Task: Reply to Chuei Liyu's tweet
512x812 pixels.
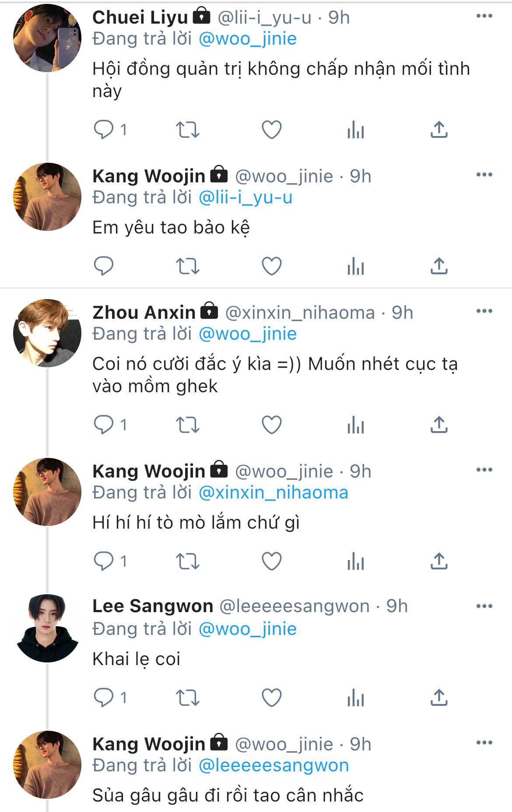Action: tap(104, 130)
